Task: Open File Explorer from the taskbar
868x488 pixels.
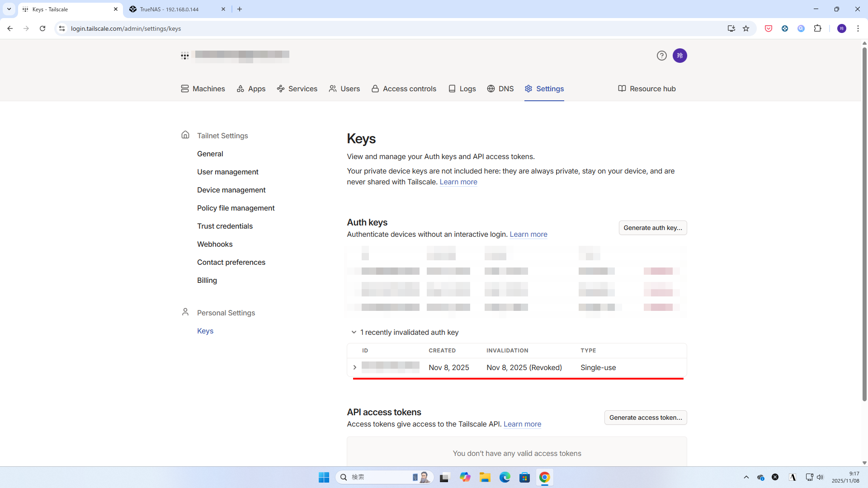Action: point(485,477)
